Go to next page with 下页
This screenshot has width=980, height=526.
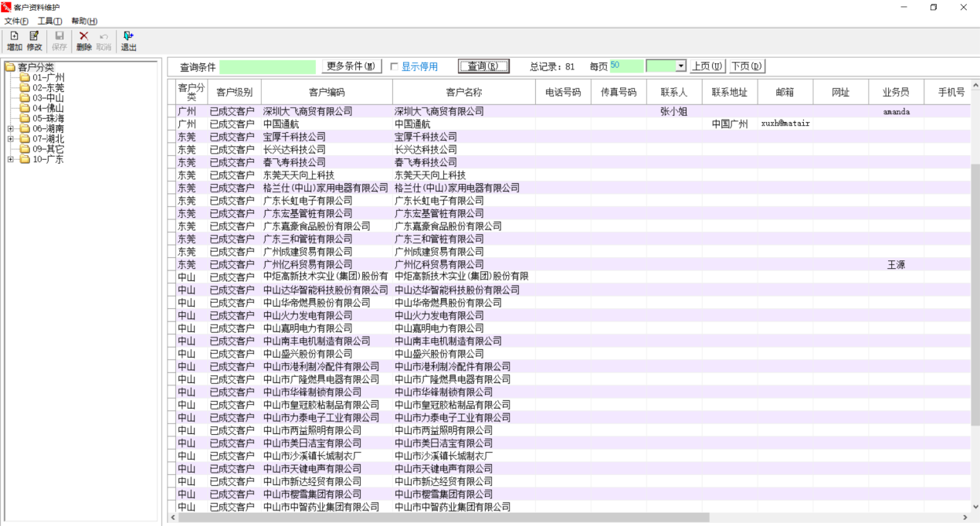[x=746, y=66]
